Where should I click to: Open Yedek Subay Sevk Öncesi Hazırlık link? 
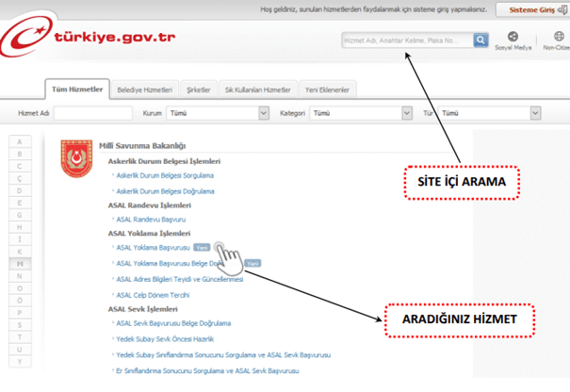165,339
